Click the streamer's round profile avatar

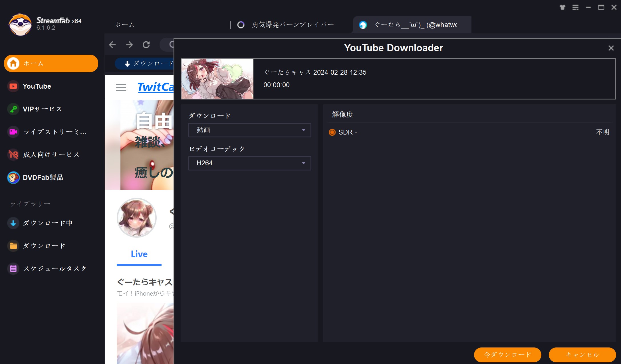coord(137,218)
